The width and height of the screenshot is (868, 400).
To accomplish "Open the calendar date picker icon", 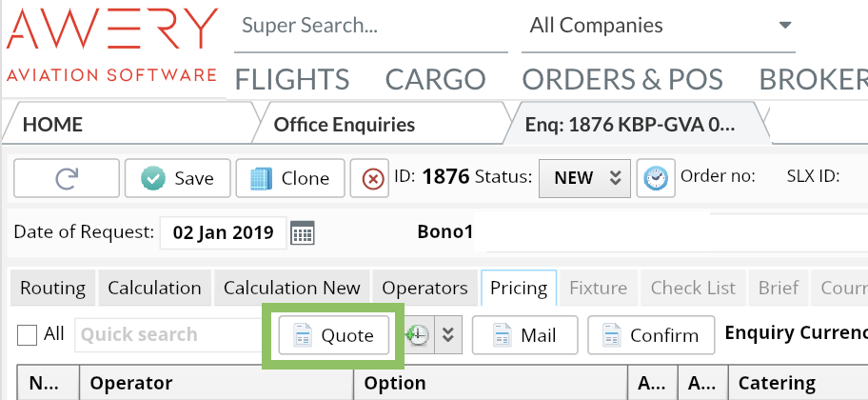I will coord(302,232).
